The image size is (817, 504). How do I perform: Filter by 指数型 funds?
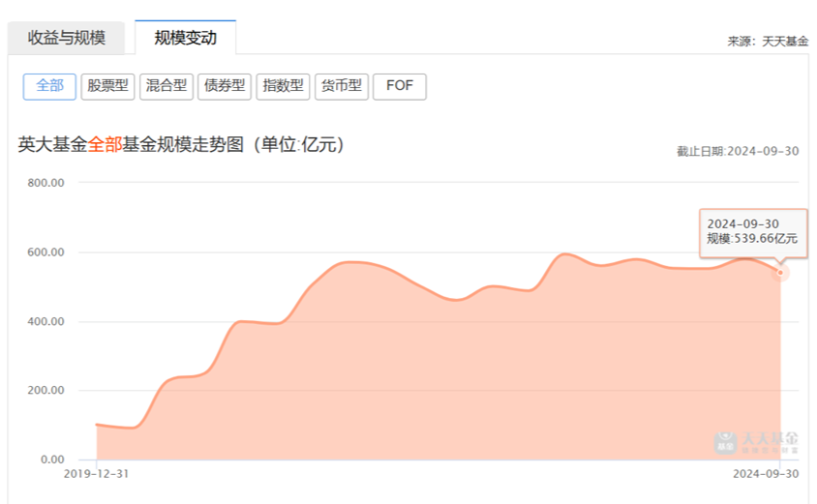pos(283,86)
